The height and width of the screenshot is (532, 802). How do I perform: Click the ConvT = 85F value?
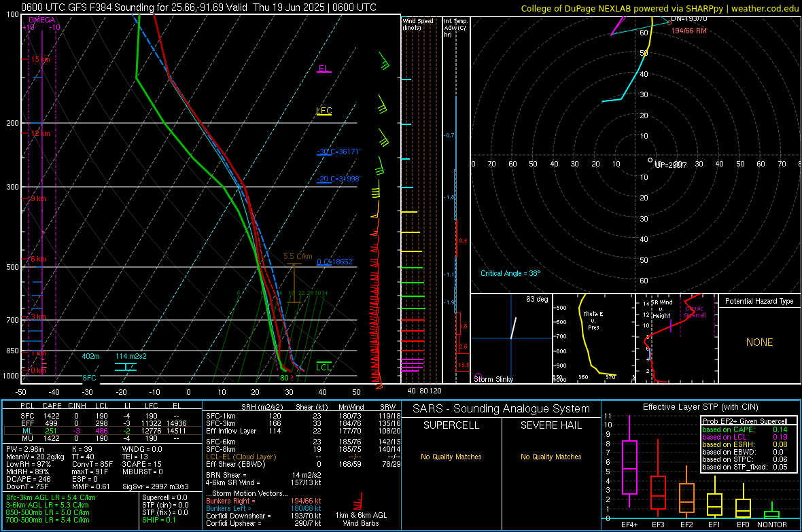point(92,464)
